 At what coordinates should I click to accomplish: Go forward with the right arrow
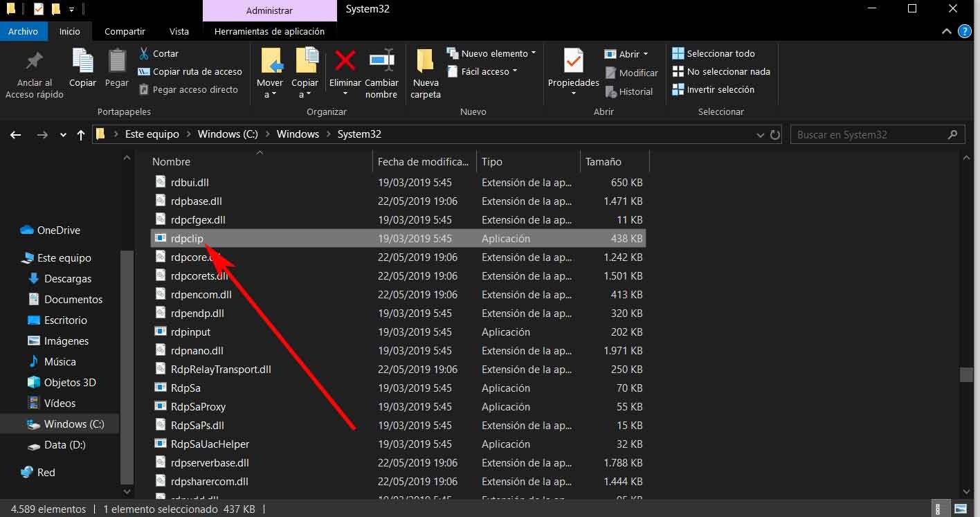(x=42, y=135)
